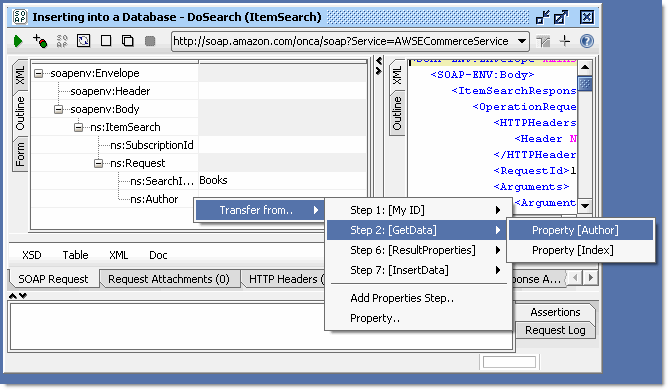Choose Property [Author] from submenu
The height and width of the screenshot is (390, 668).
581,230
